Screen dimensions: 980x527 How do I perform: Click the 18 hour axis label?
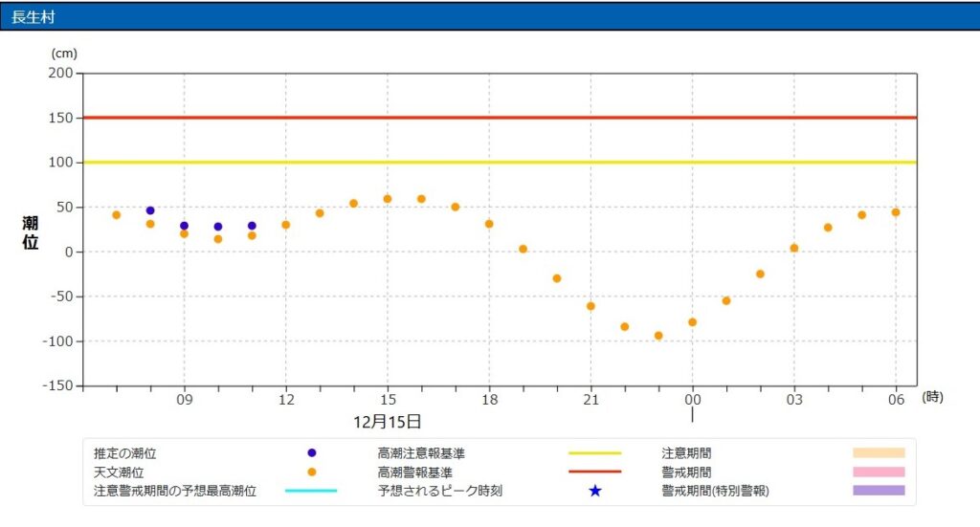[489, 400]
